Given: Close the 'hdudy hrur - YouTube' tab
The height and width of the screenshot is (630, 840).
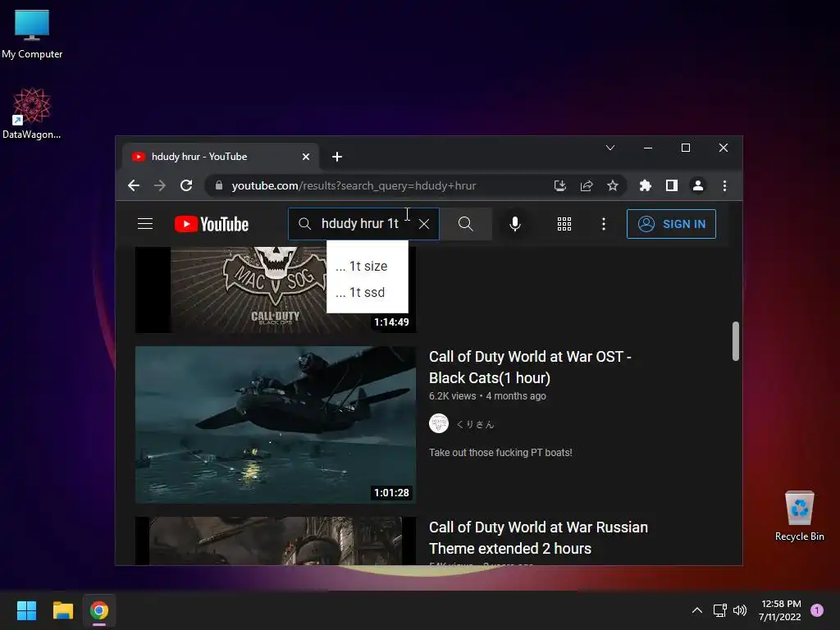Looking at the screenshot, I should tap(306, 157).
